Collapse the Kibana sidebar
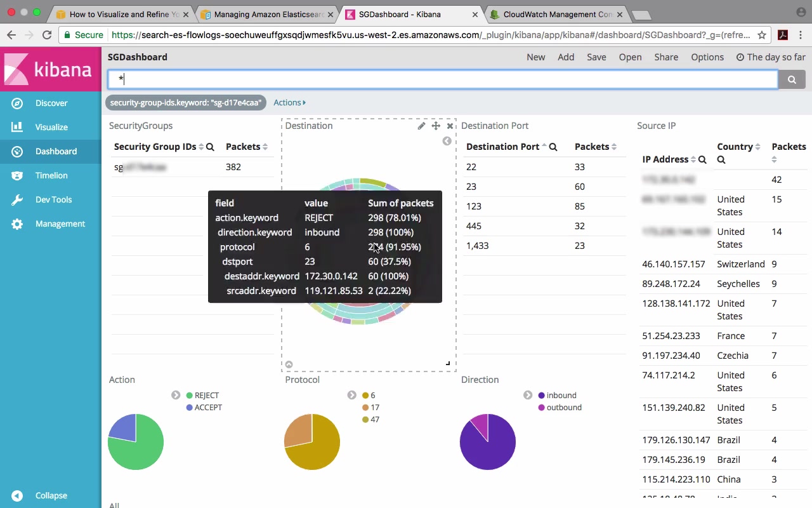 coord(17,495)
